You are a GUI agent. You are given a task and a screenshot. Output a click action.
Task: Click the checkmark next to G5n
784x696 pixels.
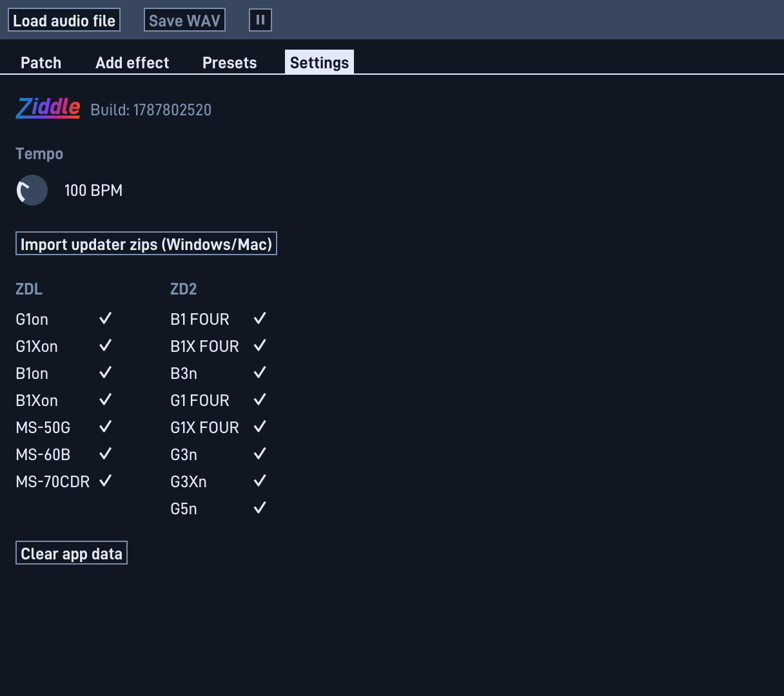(x=260, y=508)
